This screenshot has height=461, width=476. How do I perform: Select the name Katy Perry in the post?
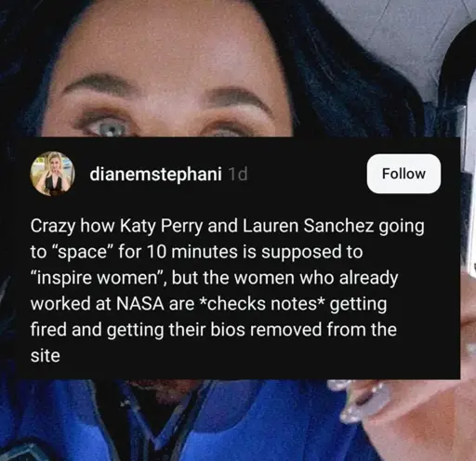(x=162, y=227)
